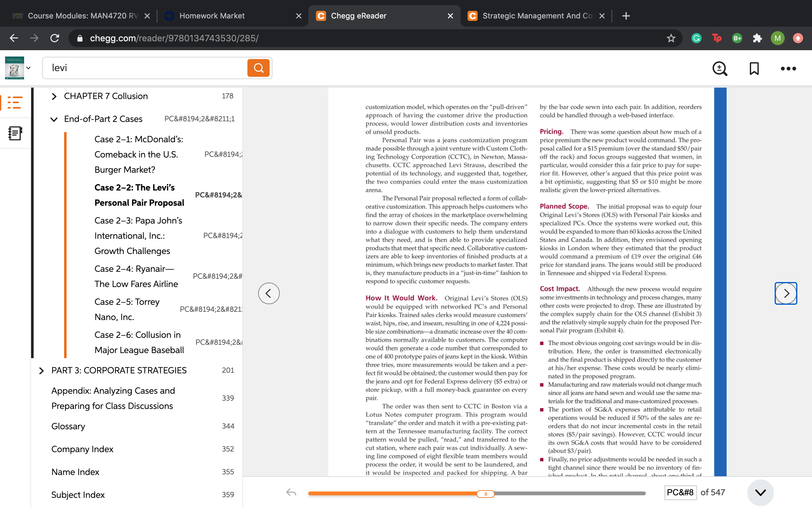
Task: Expand CHAPTER 7 Collusion
Action: (54, 97)
